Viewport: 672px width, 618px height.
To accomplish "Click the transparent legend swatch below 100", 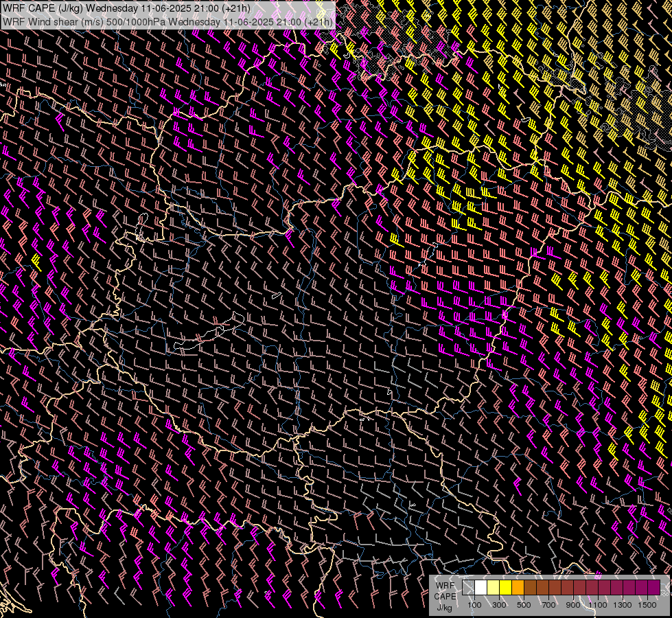I will pyautogui.click(x=468, y=587).
